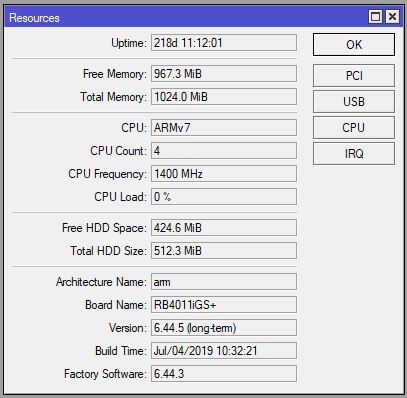Viewport: 407px width, 398px height.
Task: Click Total HDD Size field 512.3 MiB
Action: tap(224, 251)
